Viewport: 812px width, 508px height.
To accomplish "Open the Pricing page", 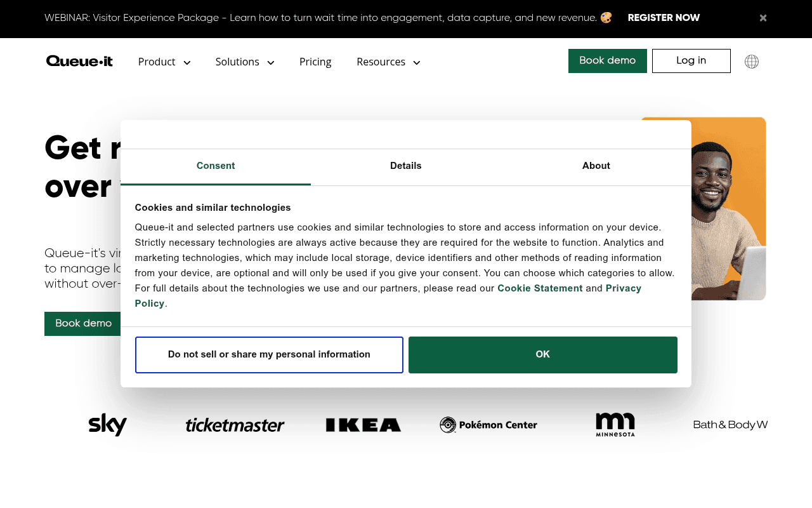I will click(x=315, y=62).
